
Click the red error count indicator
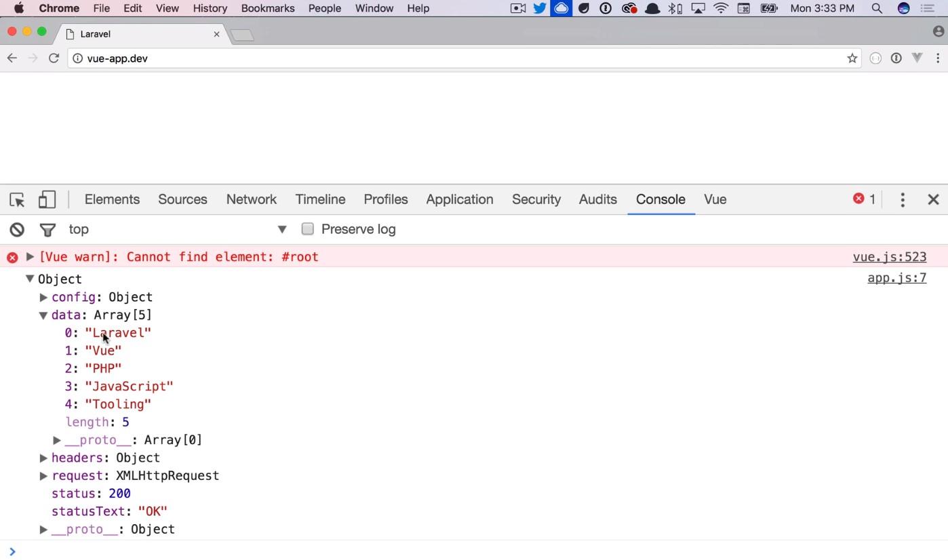point(864,199)
